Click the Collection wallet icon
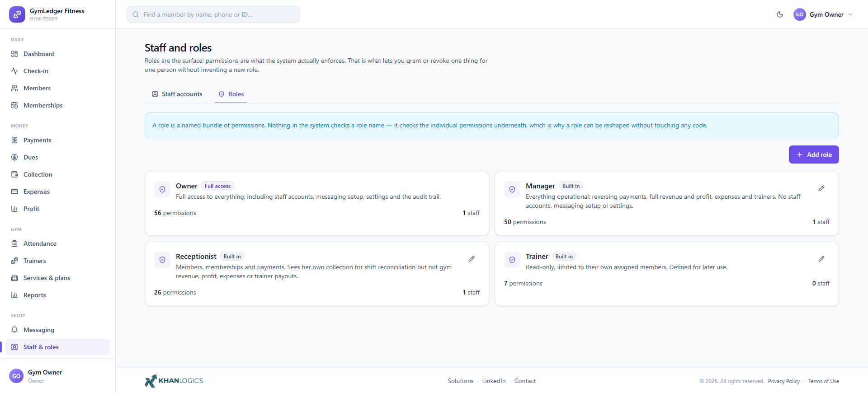Screen dimensions: 868x393 point(14,174)
